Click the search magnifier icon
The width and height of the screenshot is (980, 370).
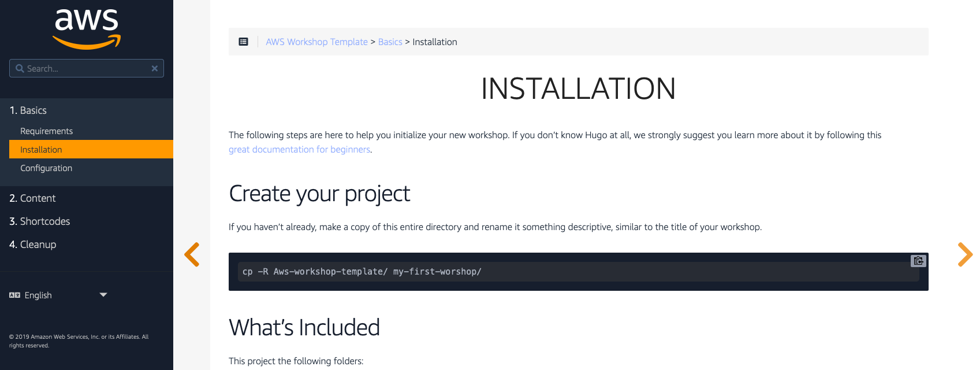pyautogui.click(x=20, y=68)
